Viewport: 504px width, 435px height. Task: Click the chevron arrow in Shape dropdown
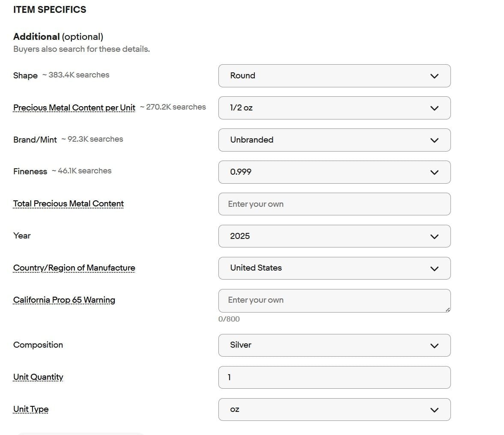coord(434,76)
